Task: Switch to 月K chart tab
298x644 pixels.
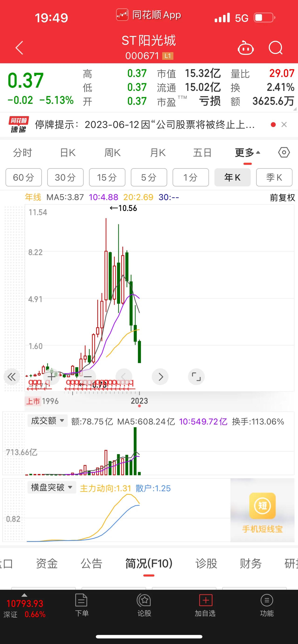Action: pos(158,153)
